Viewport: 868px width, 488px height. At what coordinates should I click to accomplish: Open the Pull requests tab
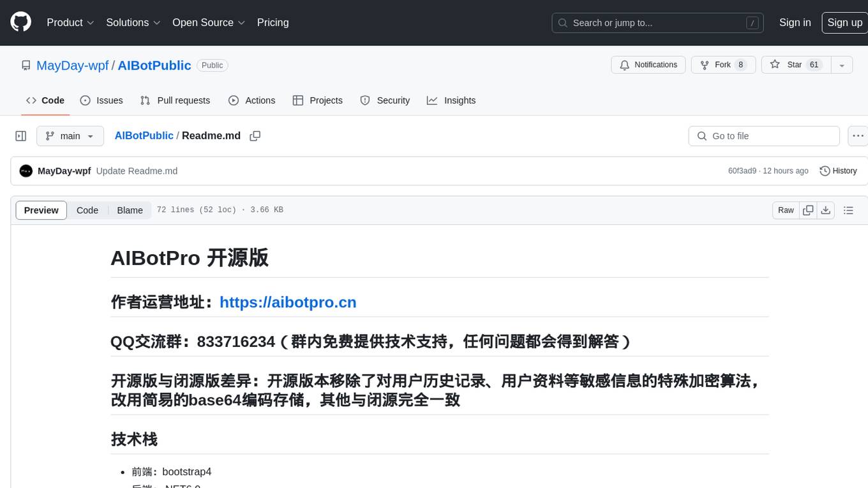(x=175, y=100)
